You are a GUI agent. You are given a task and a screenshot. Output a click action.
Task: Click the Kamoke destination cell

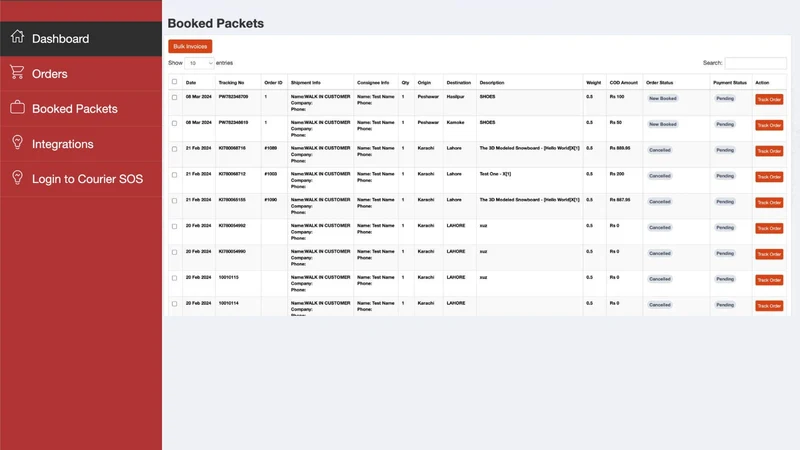point(456,122)
